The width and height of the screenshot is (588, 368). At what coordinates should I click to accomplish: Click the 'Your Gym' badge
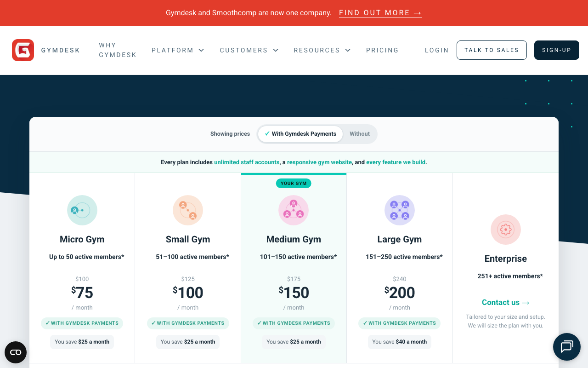[x=294, y=183]
